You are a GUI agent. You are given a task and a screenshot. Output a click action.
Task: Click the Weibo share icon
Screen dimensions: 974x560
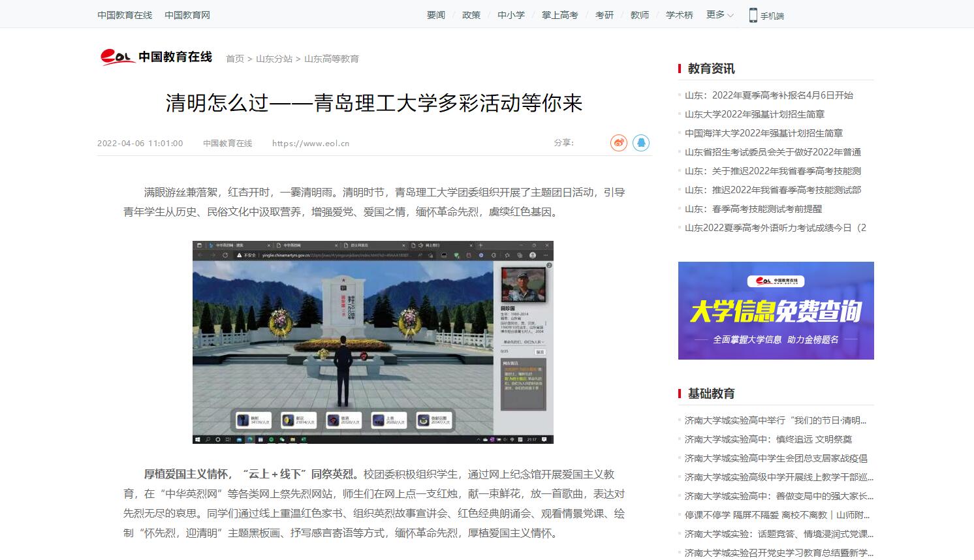618,143
